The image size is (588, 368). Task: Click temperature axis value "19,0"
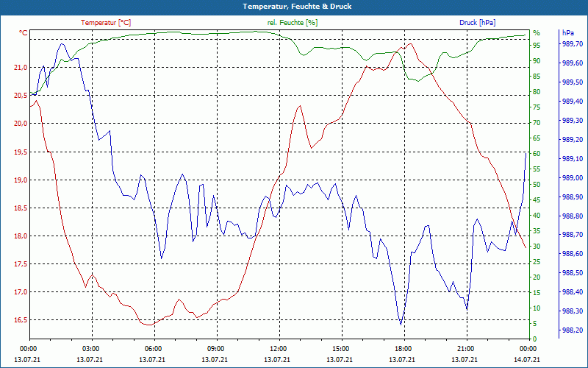(x=21, y=180)
